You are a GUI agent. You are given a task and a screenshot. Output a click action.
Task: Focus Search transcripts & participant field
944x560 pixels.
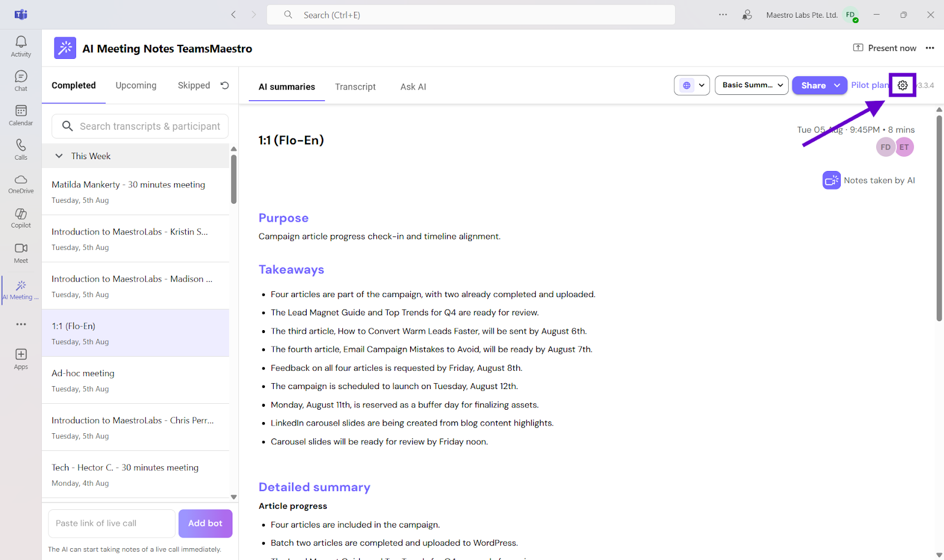click(x=140, y=126)
